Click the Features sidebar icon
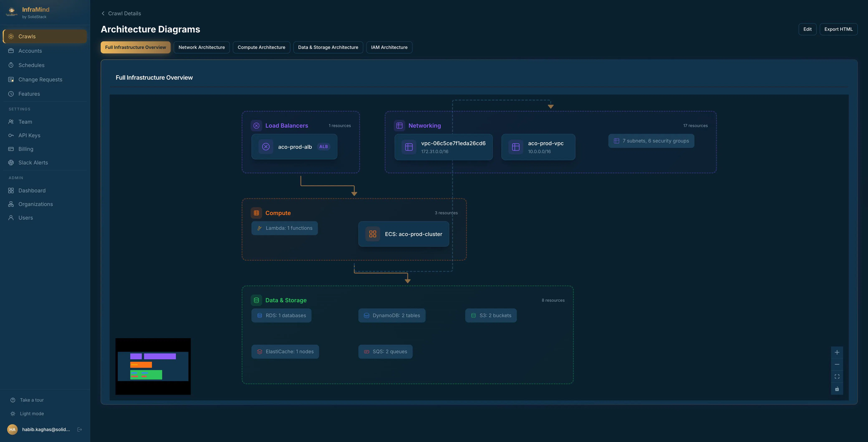The width and height of the screenshot is (868, 442). pos(11,94)
